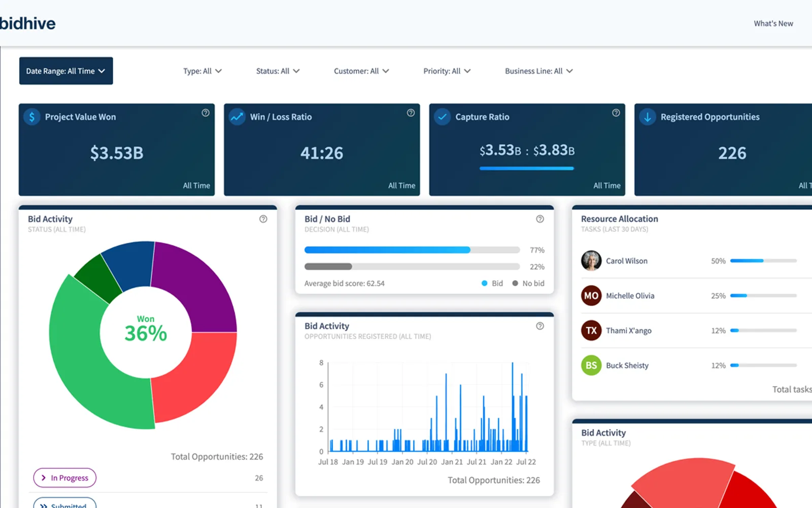Click Carol Wilson's 50% allocation bar

763,261
